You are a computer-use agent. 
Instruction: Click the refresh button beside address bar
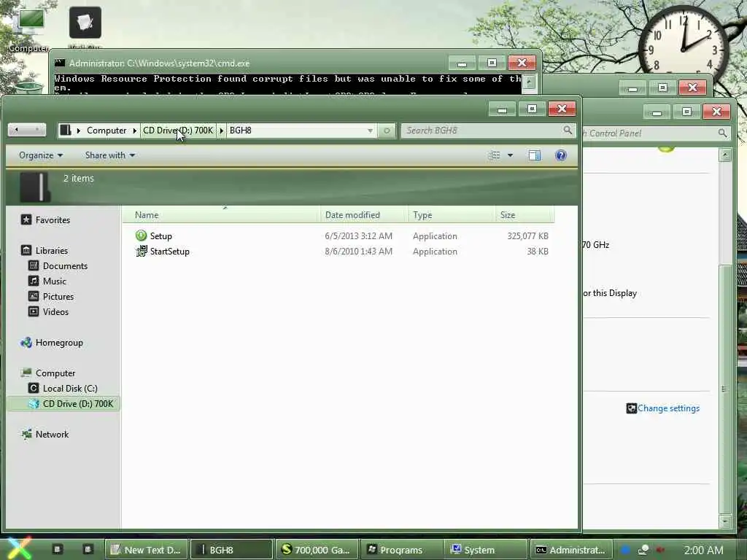tap(387, 131)
